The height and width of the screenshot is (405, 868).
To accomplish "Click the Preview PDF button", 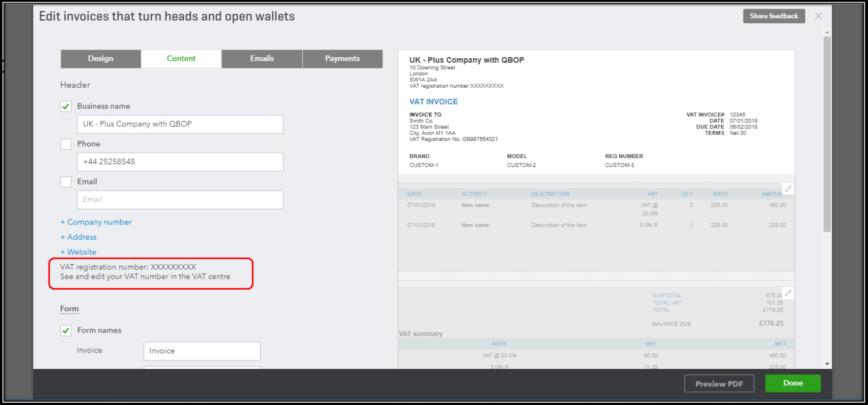I will point(719,383).
